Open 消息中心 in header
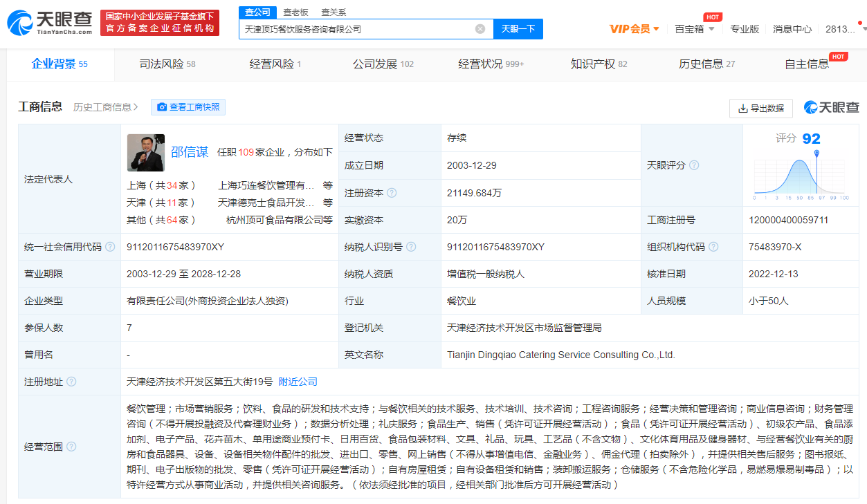The image size is (867, 504). point(792,29)
